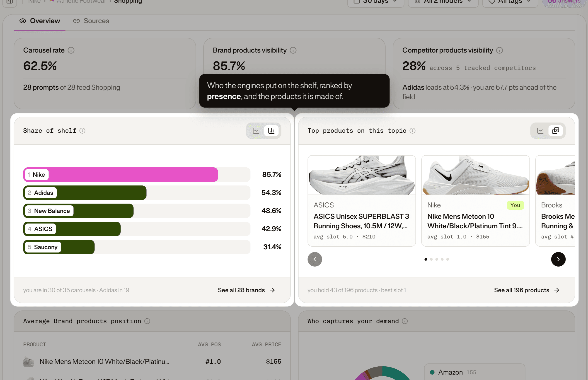Click the 85.7% Nike share value
Screen dimensions: 588x380
[x=271, y=175]
